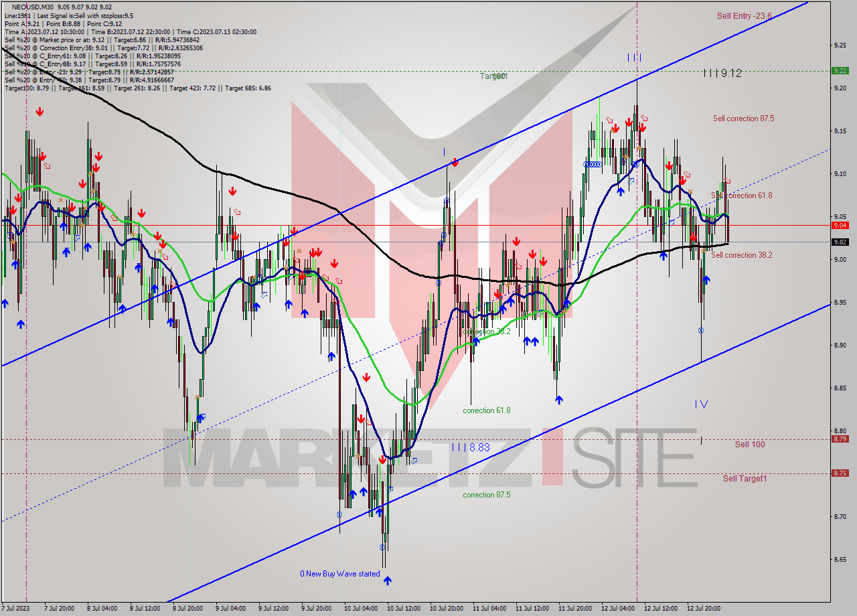Select green 'correction 61.8' label
857x616 pixels.
point(487,410)
